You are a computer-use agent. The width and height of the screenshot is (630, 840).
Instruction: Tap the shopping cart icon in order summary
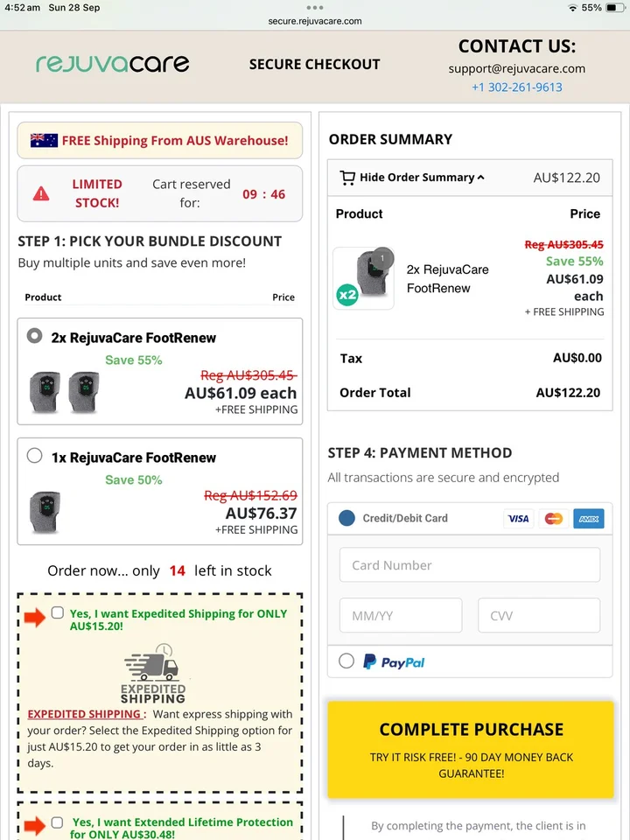(347, 178)
